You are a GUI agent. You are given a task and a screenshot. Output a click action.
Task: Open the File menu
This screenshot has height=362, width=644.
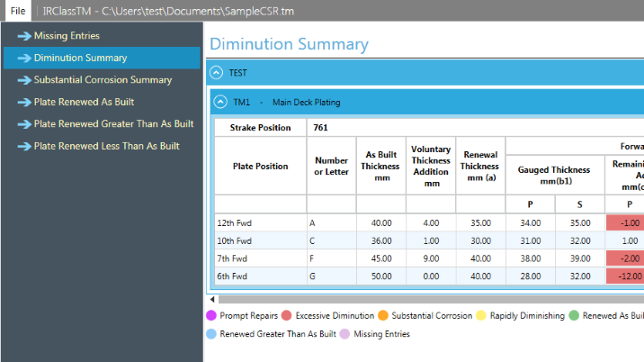pos(18,11)
